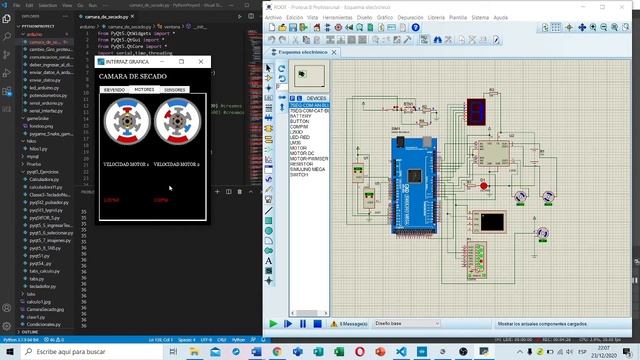Viewport: 640px width, 360px height.
Task: Click the P pick devices button
Action: tap(293, 98)
